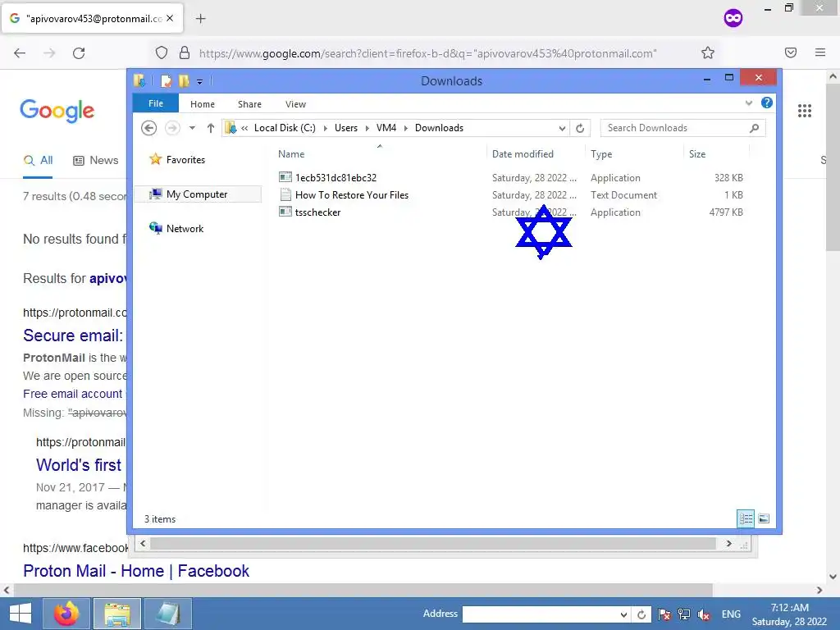This screenshot has width=840, height=630.
Task: Click Local Disk (C:) breadcrumb
Action: coord(285,127)
